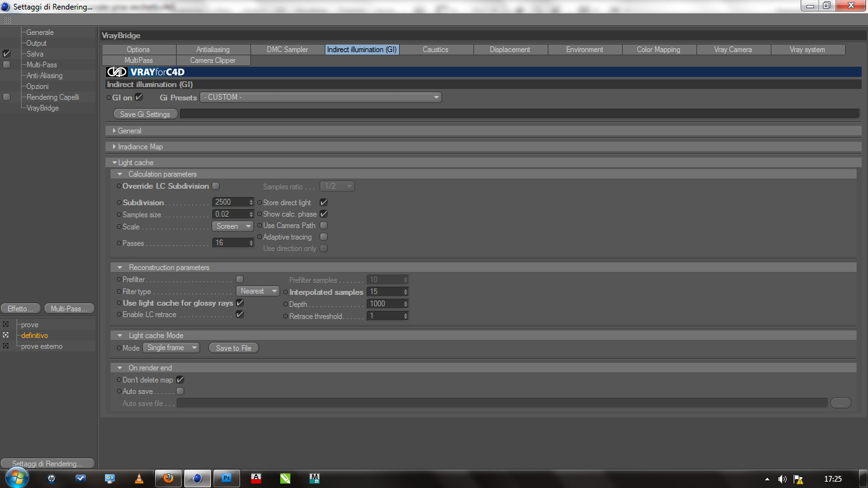This screenshot has width=868, height=488.
Task: Click the render setting icon beside 'prove esterno'
Action: (x=6, y=346)
